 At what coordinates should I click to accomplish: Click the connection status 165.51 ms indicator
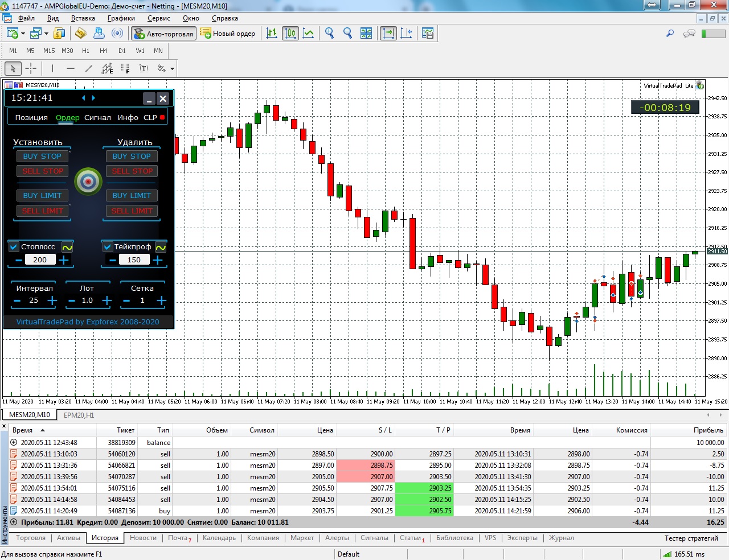[684, 554]
